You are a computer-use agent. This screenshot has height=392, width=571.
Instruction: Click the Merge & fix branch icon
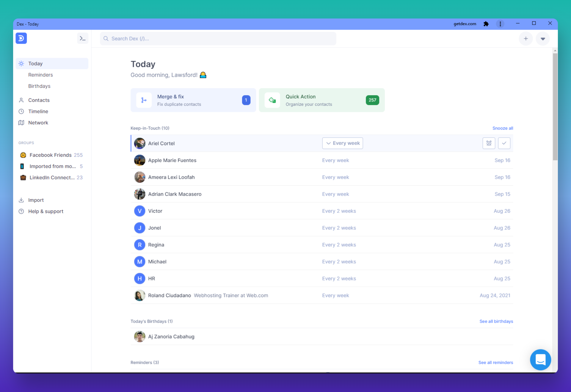coord(144,100)
